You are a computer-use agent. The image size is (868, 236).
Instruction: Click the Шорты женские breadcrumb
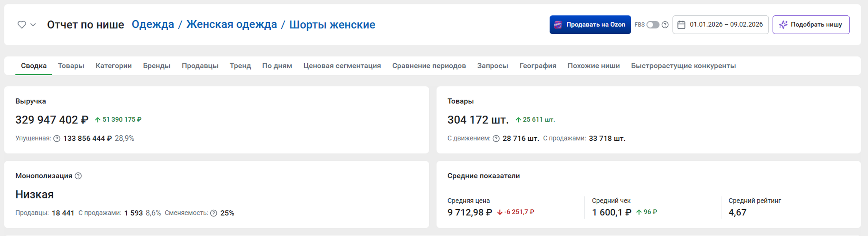click(x=332, y=25)
